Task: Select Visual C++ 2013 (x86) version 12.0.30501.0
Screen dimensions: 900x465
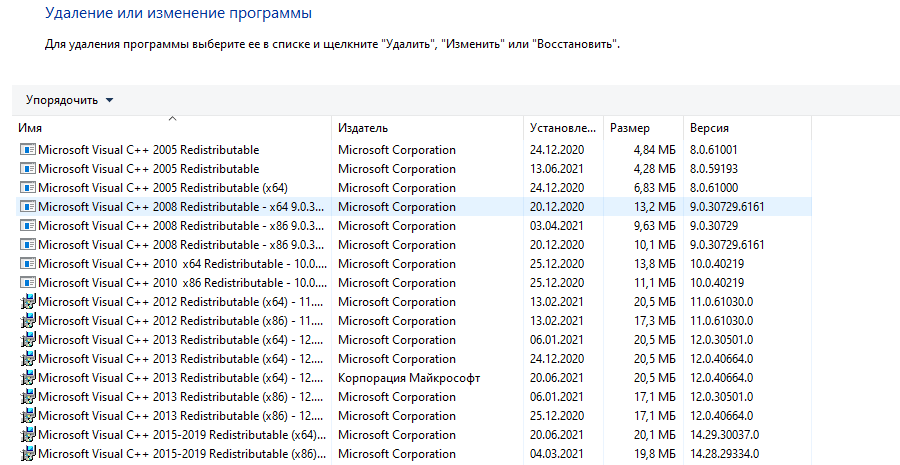Action: point(180,397)
